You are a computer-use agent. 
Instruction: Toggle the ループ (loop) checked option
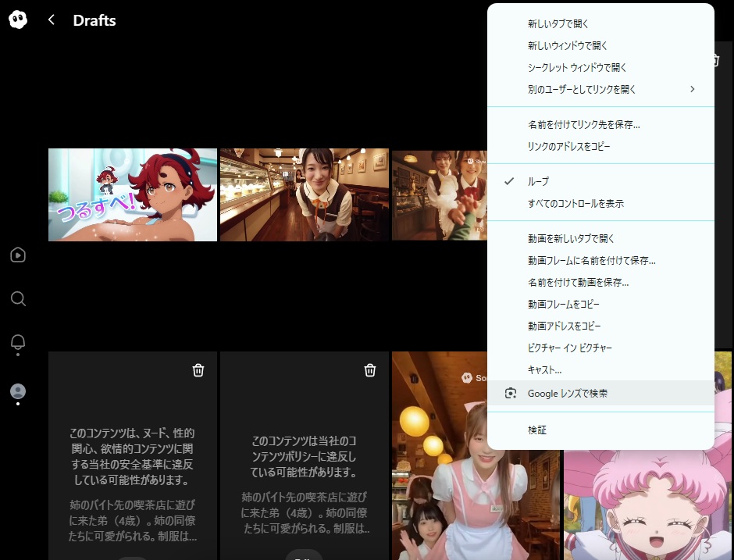click(x=539, y=181)
